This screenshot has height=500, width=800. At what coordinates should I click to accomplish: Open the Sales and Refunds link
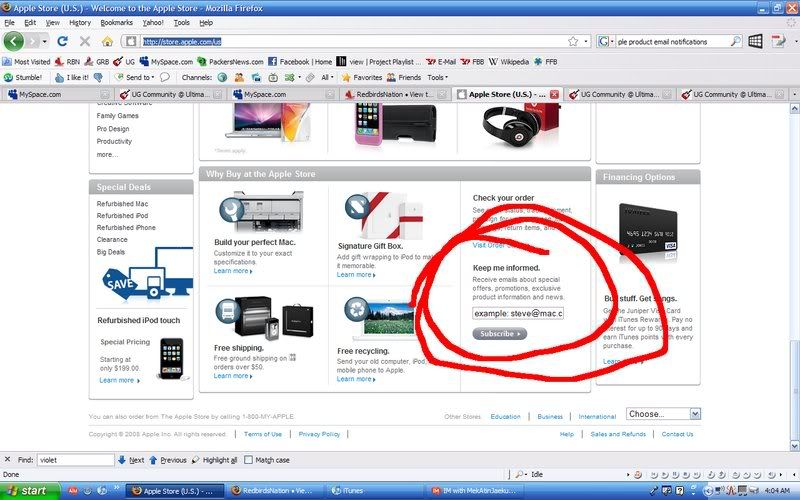pyautogui.click(x=618, y=434)
